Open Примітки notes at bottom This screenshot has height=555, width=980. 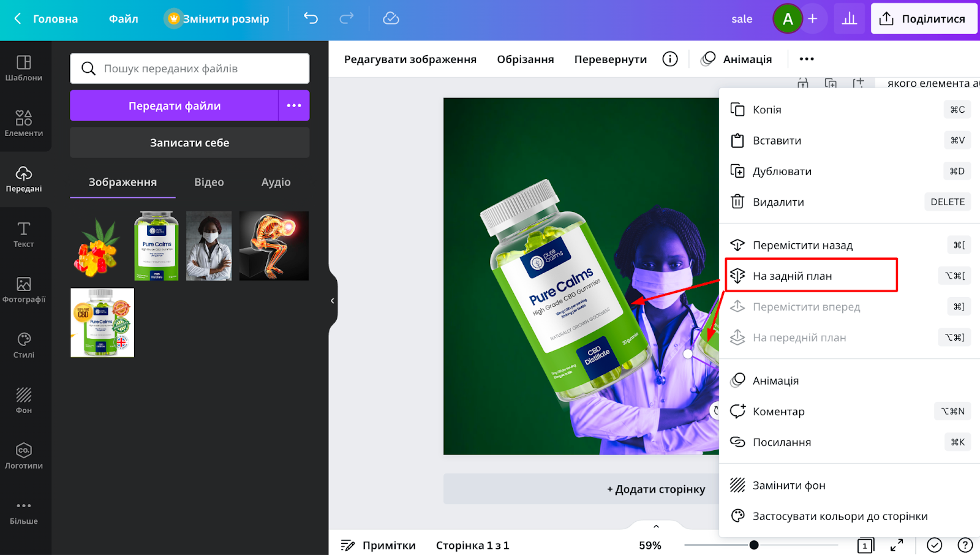pos(378,545)
